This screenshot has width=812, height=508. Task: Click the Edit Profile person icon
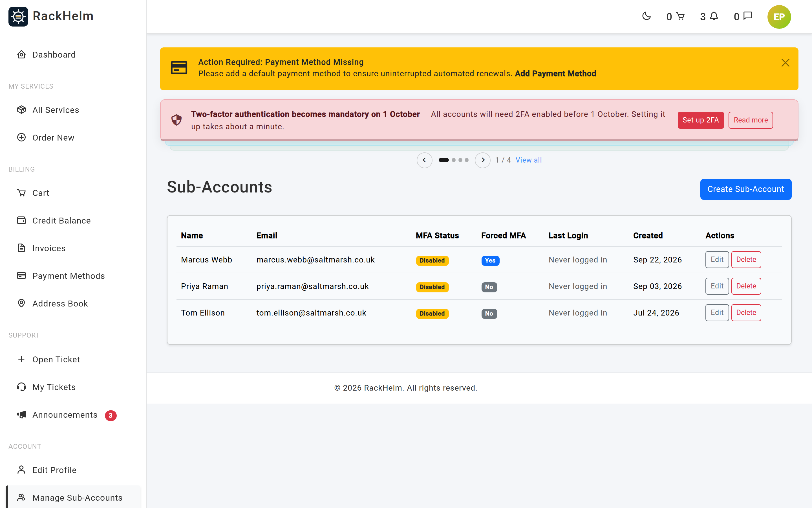coord(21,470)
